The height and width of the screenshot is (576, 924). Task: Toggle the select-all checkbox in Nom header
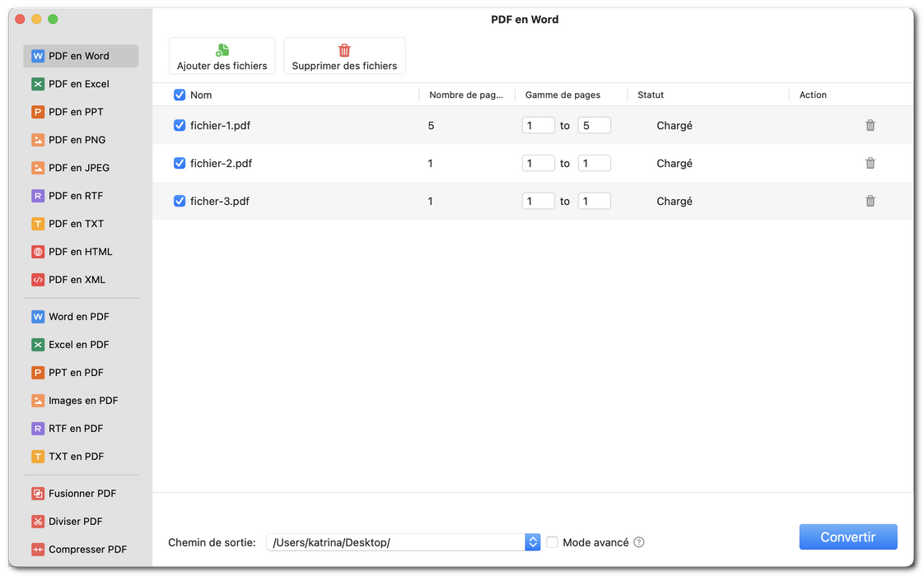(180, 95)
